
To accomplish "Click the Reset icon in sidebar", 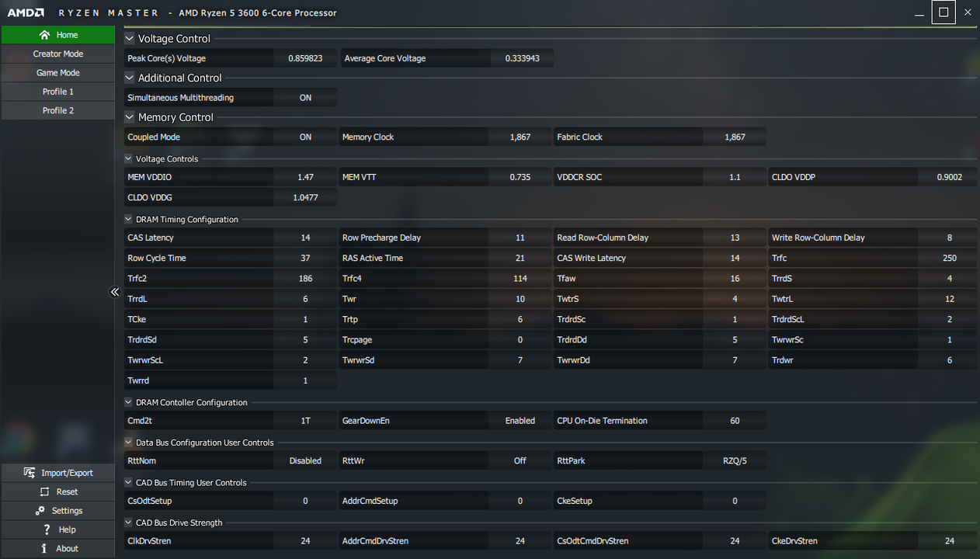I will coord(44,491).
